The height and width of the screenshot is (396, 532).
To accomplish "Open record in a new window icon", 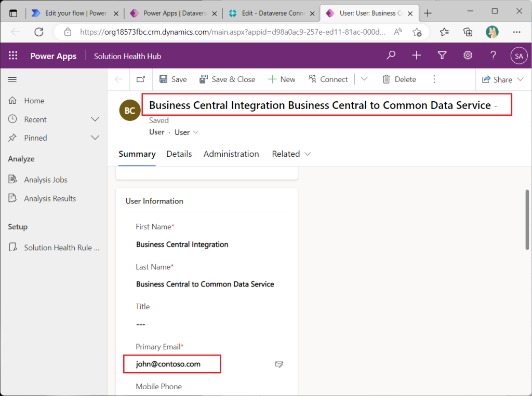I will pyautogui.click(x=141, y=79).
